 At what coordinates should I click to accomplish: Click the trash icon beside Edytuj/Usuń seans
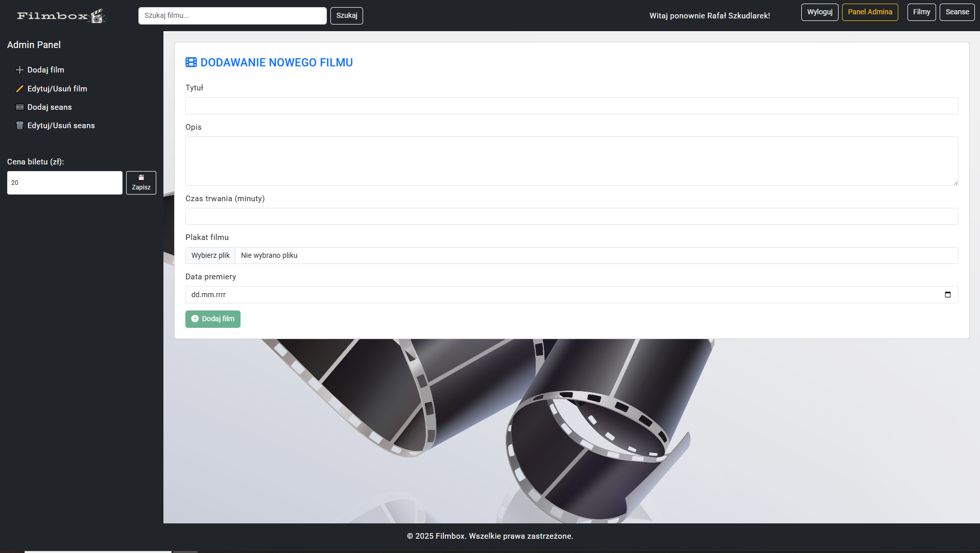tap(20, 126)
